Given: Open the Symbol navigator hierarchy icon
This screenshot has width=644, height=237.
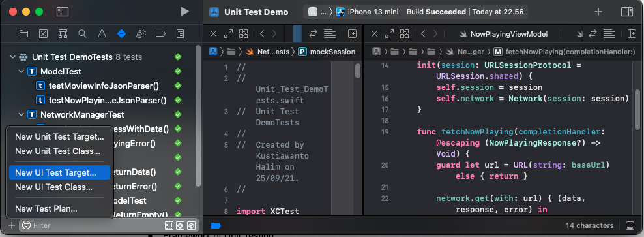Looking at the screenshot, I should tap(63, 34).
